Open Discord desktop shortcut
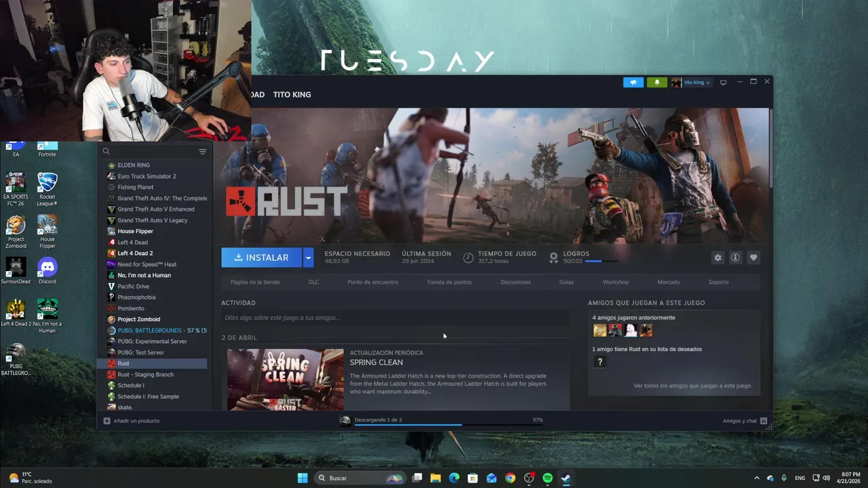868x488 pixels. click(47, 270)
